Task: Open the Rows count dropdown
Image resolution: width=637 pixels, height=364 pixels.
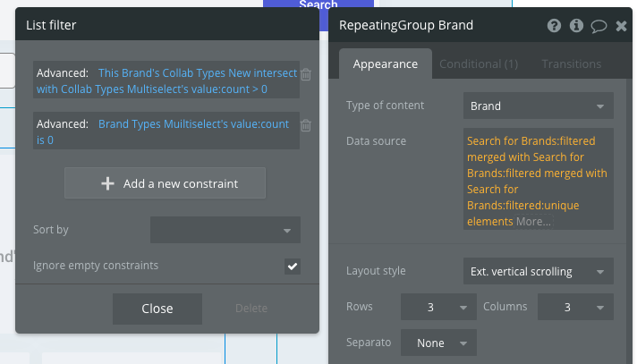Action: [x=438, y=308]
